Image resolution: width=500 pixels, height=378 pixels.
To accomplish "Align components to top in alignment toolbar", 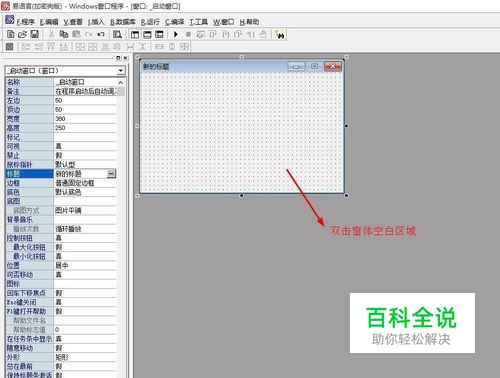I will (51, 47).
